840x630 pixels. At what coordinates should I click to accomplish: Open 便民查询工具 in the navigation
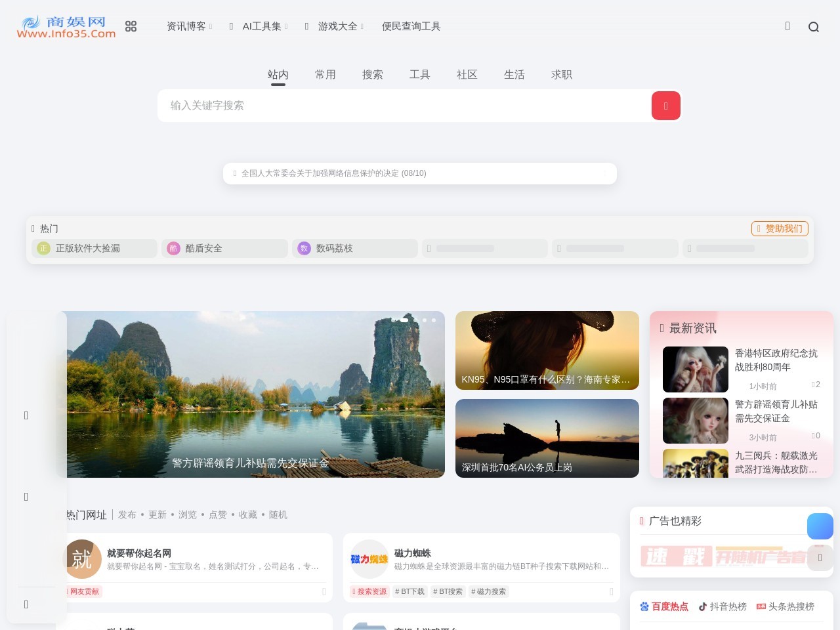point(411,26)
